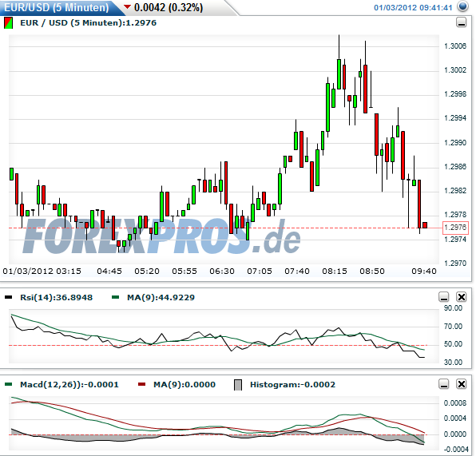Click the 70.00 RSI axis label
The image size is (476, 456).
(x=453, y=327)
